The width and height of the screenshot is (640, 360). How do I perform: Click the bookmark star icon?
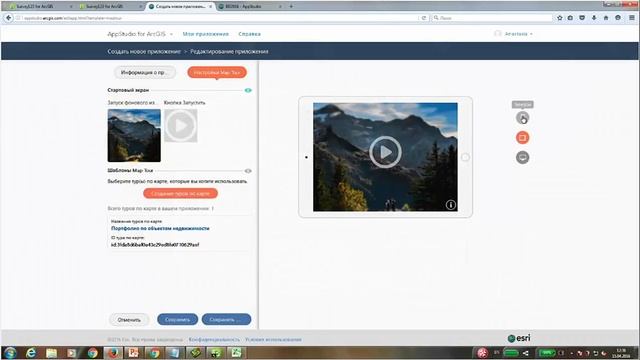560,18
